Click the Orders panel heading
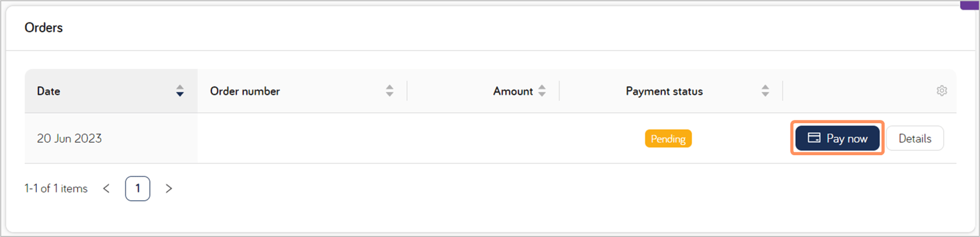Screen dimensions: 980x237 click(44, 27)
